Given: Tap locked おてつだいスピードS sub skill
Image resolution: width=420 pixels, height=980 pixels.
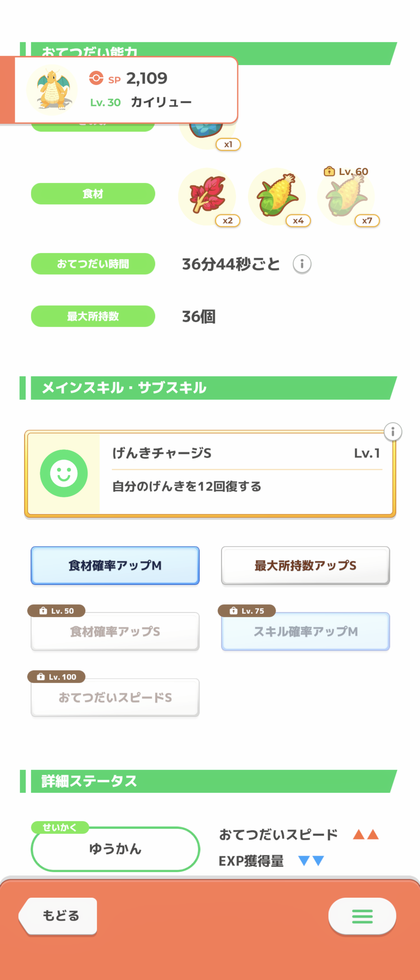Looking at the screenshot, I should (115, 697).
